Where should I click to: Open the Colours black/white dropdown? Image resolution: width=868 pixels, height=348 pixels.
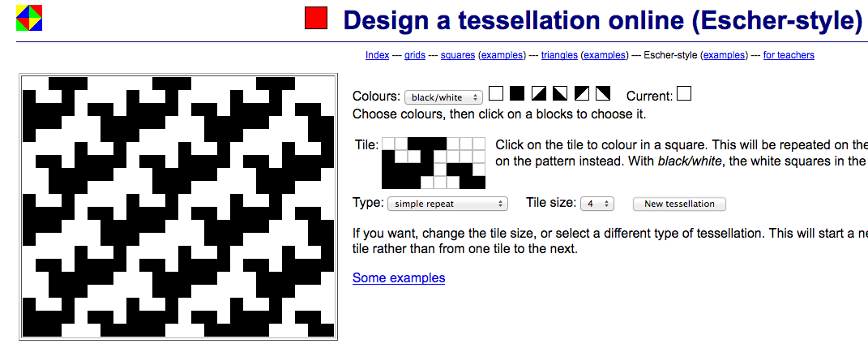443,97
